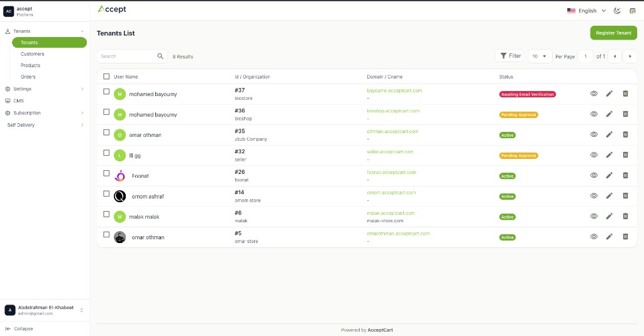
Task: Click the search magnifier icon
Action: pos(160,56)
